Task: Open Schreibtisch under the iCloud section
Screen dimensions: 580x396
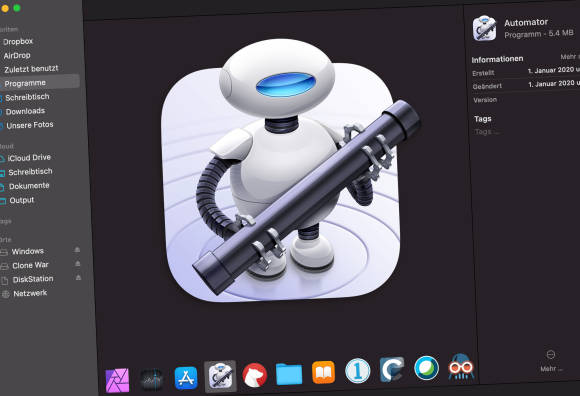Action: coord(30,172)
